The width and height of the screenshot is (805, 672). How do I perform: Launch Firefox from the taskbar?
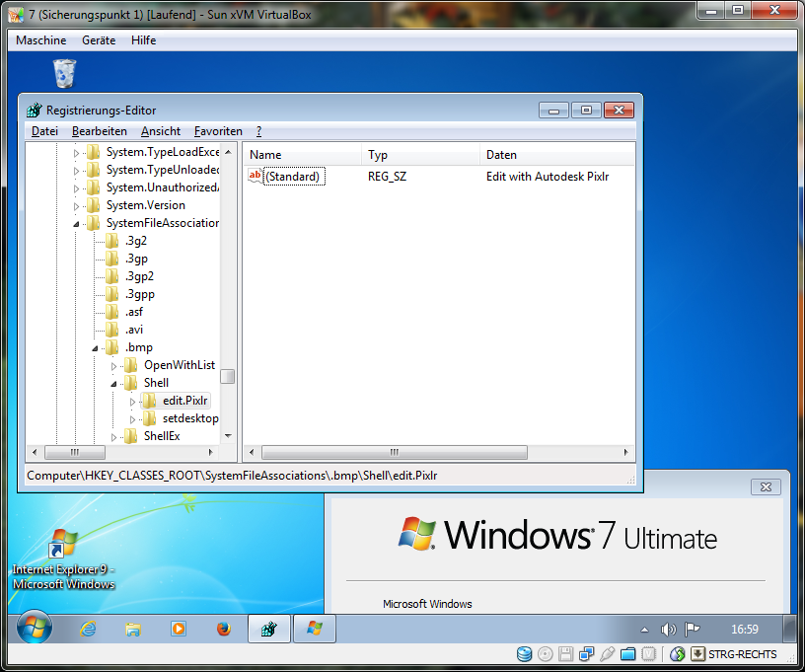pyautogui.click(x=223, y=629)
